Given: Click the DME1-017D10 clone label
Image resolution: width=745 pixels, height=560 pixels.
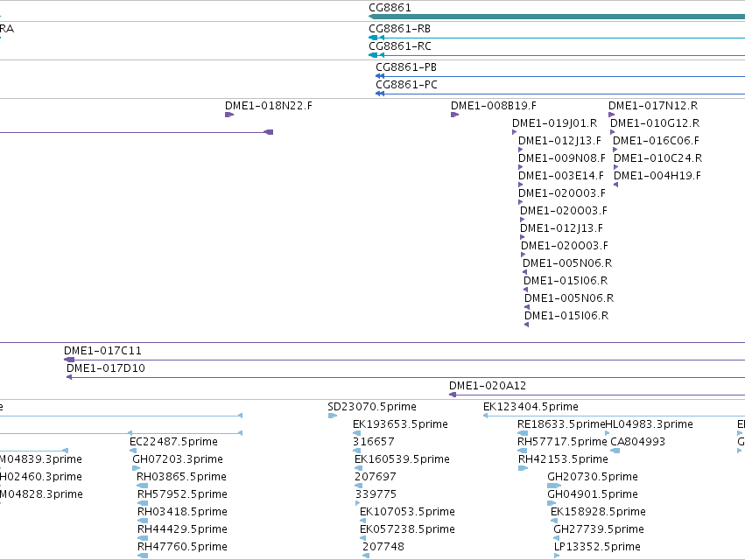Looking at the screenshot, I should (x=105, y=368).
